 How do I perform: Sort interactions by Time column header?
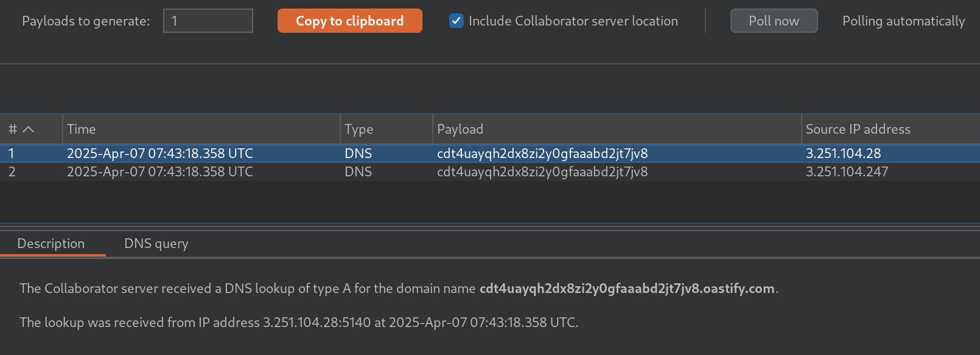click(201, 129)
